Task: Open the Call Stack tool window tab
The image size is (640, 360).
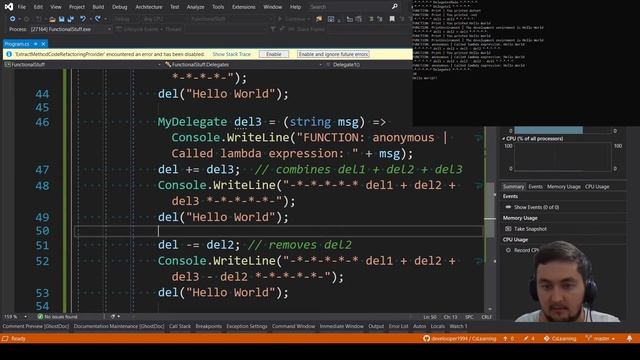Action: (180, 326)
